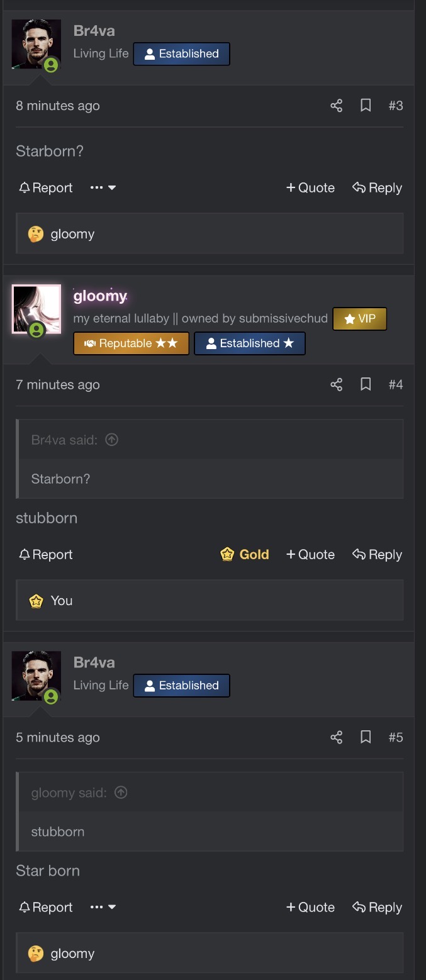The width and height of the screenshot is (426, 980).
Task: Jump to quoted Br4va post via arrow
Action: tap(112, 440)
